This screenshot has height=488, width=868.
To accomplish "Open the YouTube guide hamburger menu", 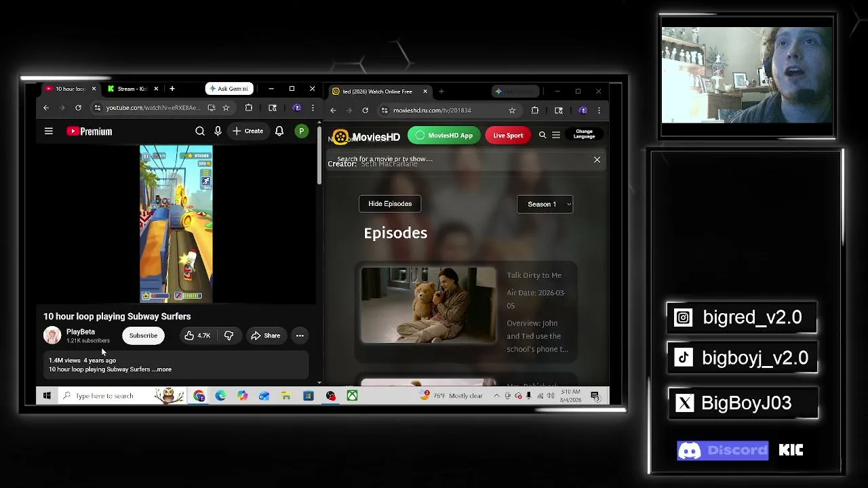I will 49,131.
